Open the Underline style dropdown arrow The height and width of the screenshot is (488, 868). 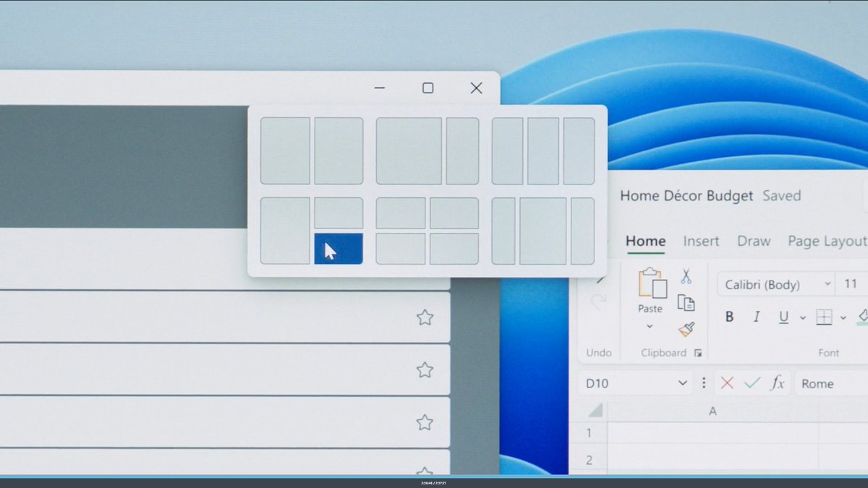tap(802, 317)
